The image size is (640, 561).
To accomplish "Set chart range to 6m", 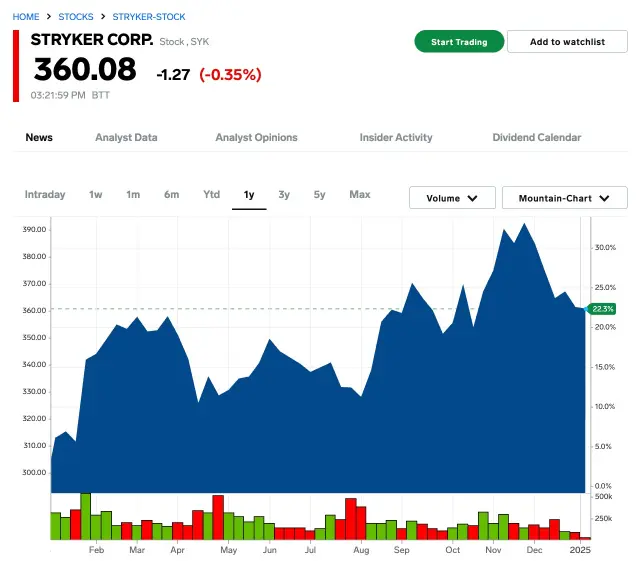I will 172,194.
